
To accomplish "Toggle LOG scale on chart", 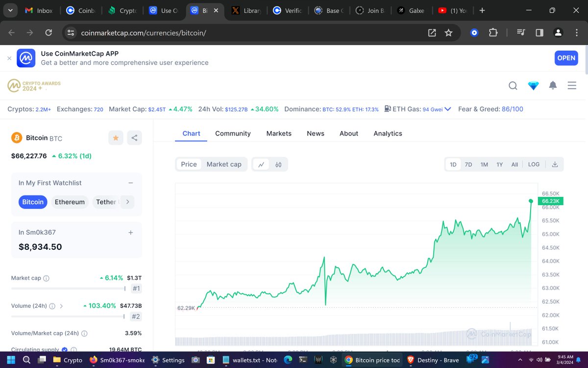I will (x=534, y=164).
